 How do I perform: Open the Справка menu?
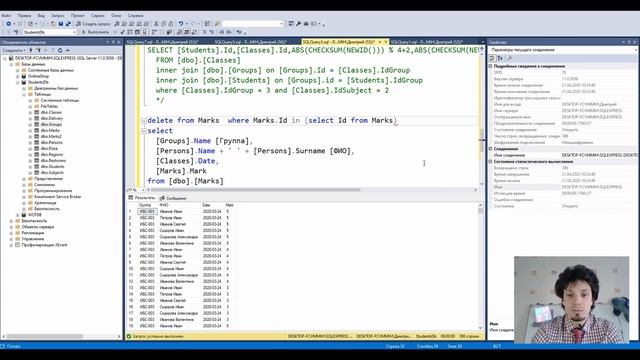[x=136, y=16]
